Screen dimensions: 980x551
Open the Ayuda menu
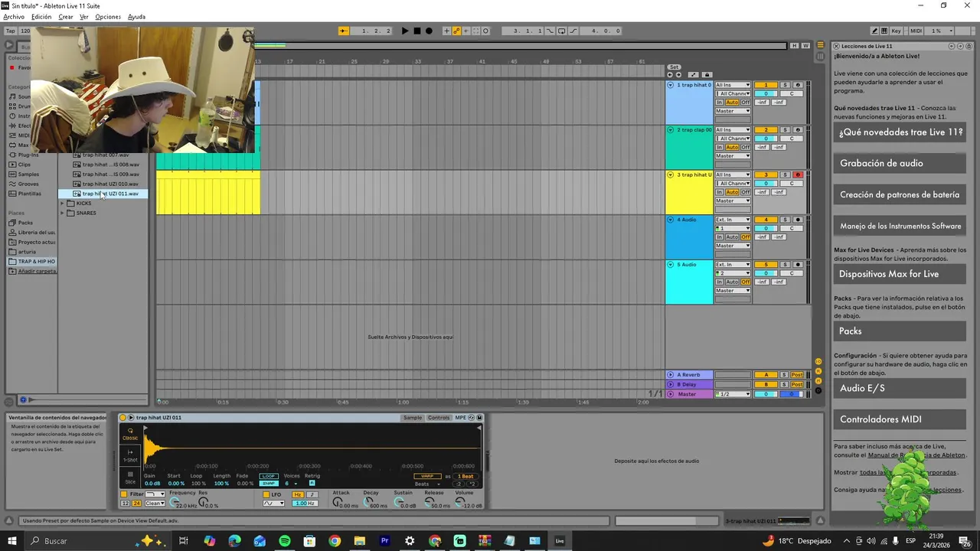tap(136, 17)
